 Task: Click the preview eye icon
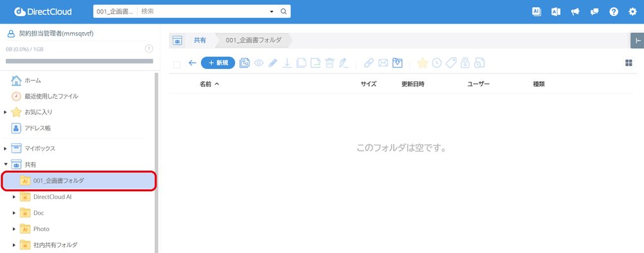(x=259, y=63)
